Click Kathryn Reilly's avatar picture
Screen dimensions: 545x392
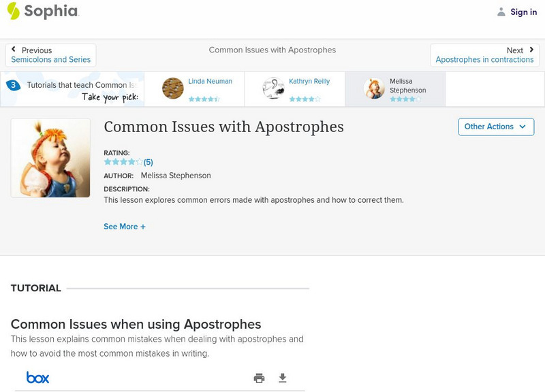click(273, 88)
